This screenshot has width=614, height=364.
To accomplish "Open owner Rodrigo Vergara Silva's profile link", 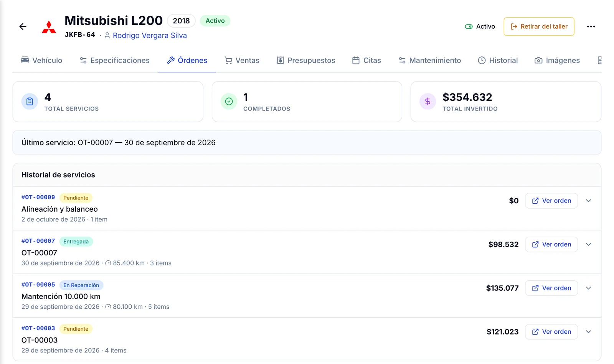I will pos(150,36).
